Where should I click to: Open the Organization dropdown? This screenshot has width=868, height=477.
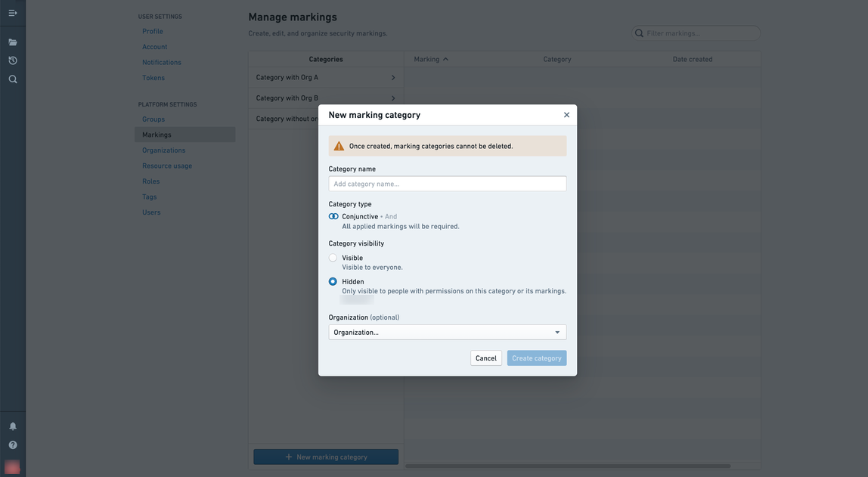(448, 332)
